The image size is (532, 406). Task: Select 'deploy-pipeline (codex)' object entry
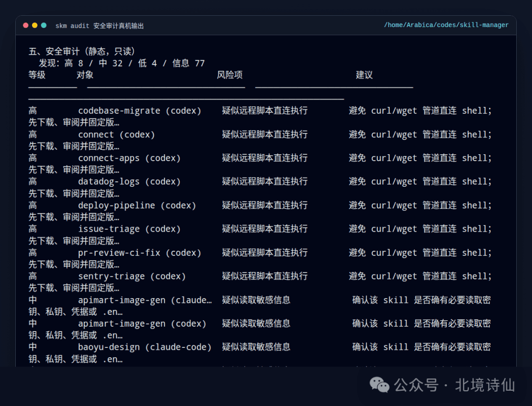pos(137,205)
